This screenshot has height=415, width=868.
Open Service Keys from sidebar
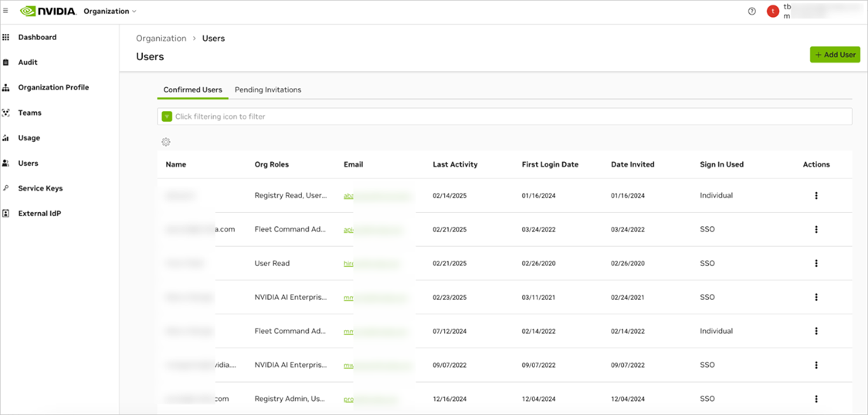[40, 188]
